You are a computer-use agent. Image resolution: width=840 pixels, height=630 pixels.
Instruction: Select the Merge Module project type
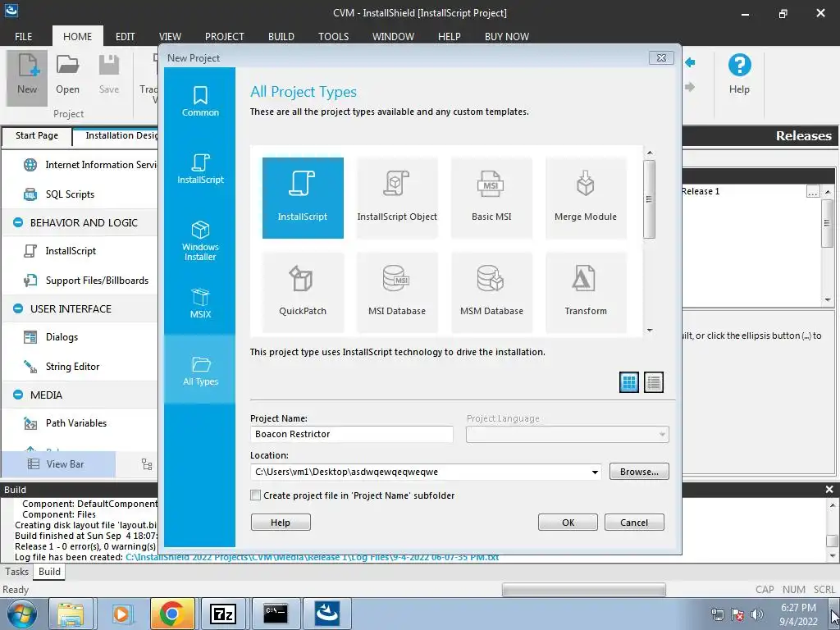[586, 198]
